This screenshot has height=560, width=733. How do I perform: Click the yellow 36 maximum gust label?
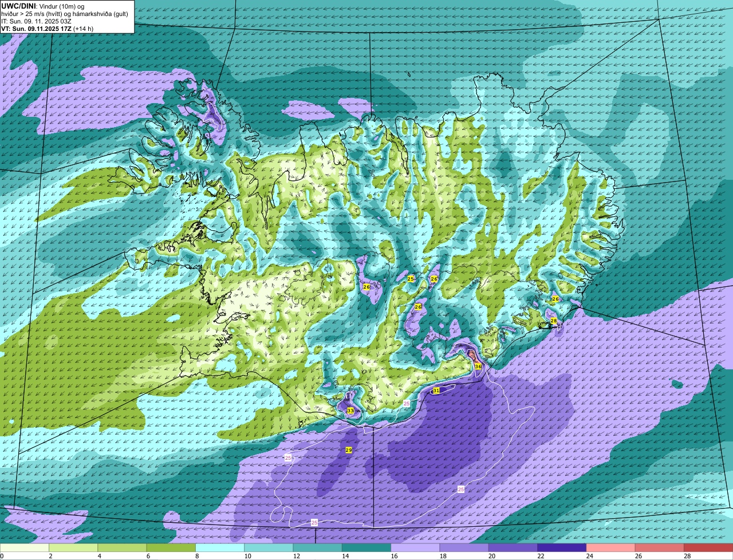pos(478,366)
